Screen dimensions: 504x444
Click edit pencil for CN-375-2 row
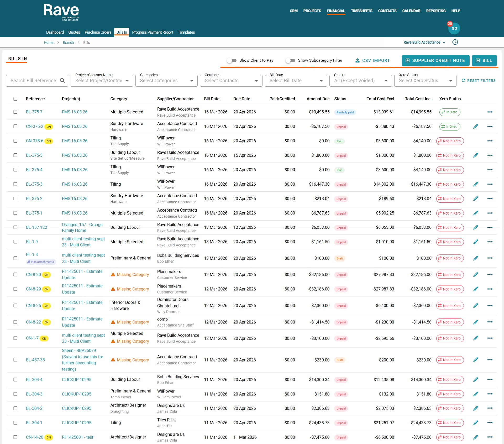[x=475, y=127]
